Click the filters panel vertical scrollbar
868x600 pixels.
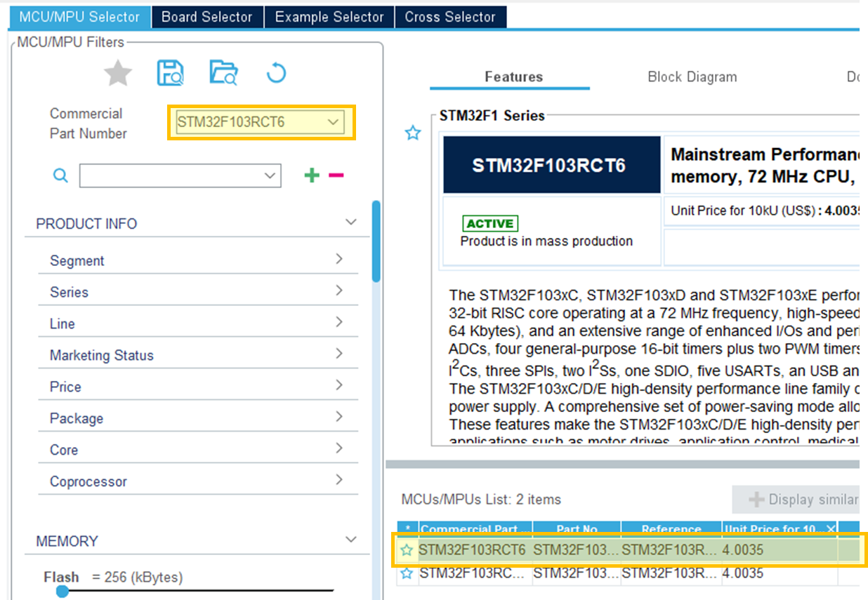point(376,241)
